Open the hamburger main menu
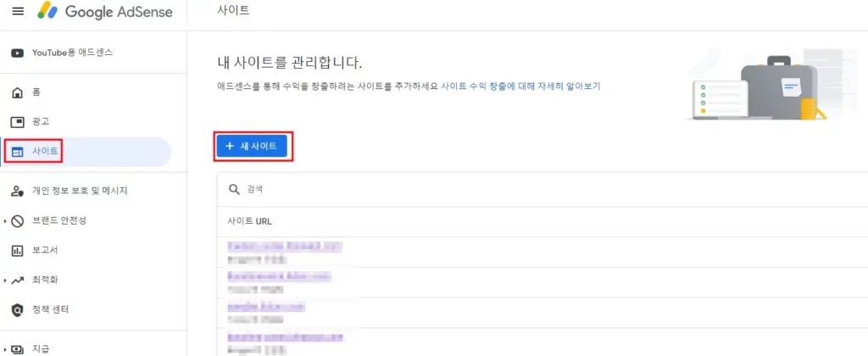The image size is (868, 356). pos(18,12)
